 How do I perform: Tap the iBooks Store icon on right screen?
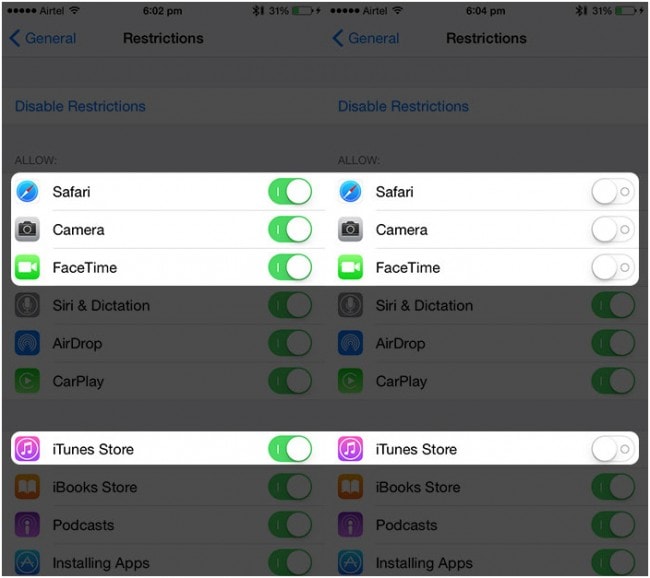(x=351, y=487)
